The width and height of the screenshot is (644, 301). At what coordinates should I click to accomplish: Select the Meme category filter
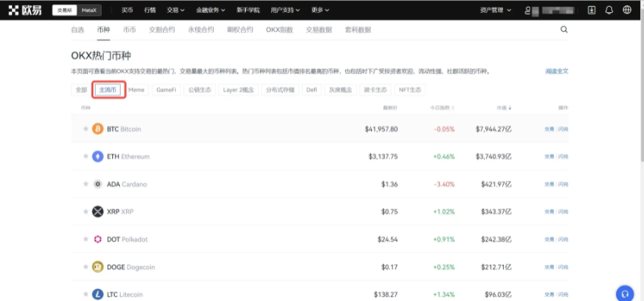(x=137, y=90)
